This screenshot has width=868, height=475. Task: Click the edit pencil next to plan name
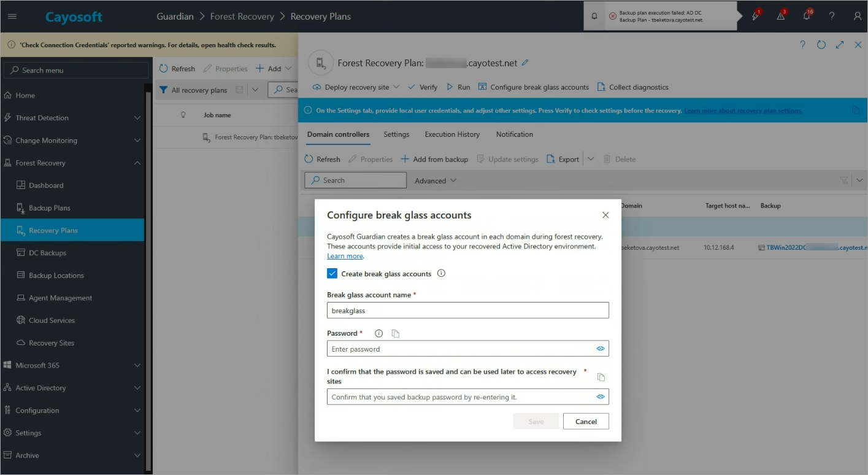tap(525, 63)
